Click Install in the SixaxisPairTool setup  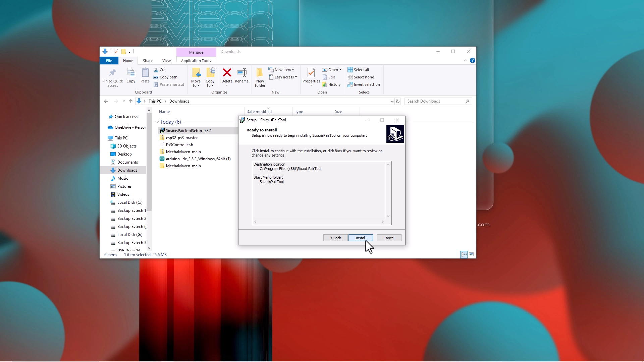pos(361,238)
